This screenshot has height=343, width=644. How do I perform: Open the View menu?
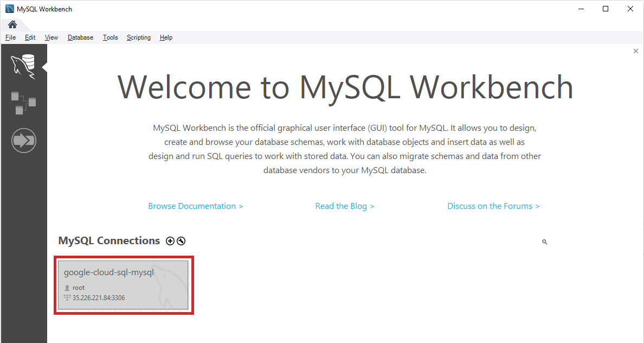click(x=51, y=37)
